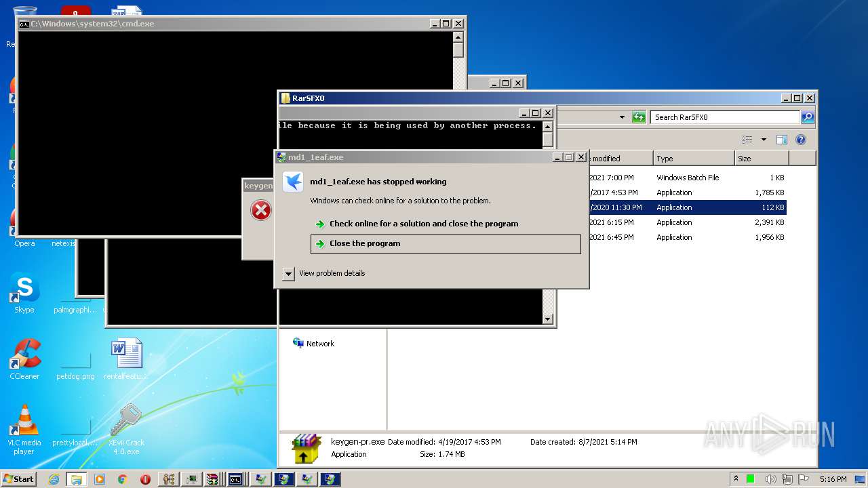Change the view with the Views icon

(x=747, y=140)
